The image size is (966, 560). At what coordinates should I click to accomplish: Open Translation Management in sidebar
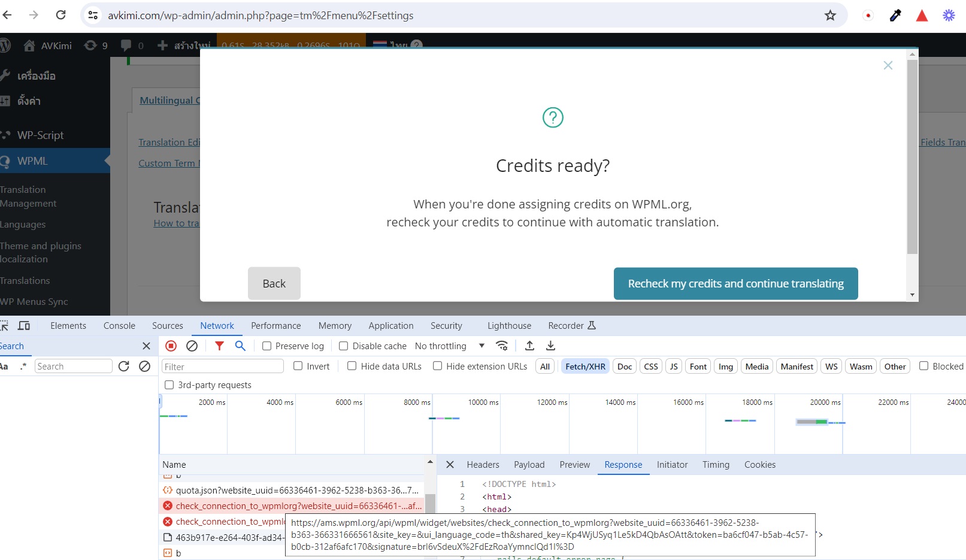pyautogui.click(x=29, y=196)
